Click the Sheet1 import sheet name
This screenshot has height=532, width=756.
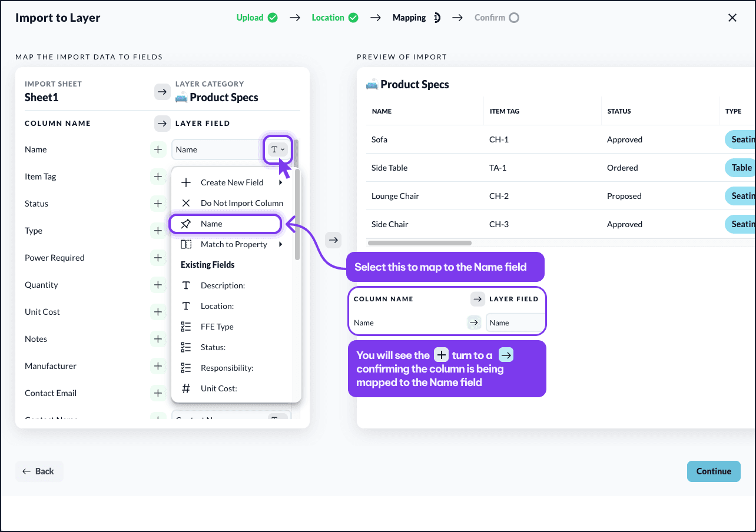click(x=42, y=98)
